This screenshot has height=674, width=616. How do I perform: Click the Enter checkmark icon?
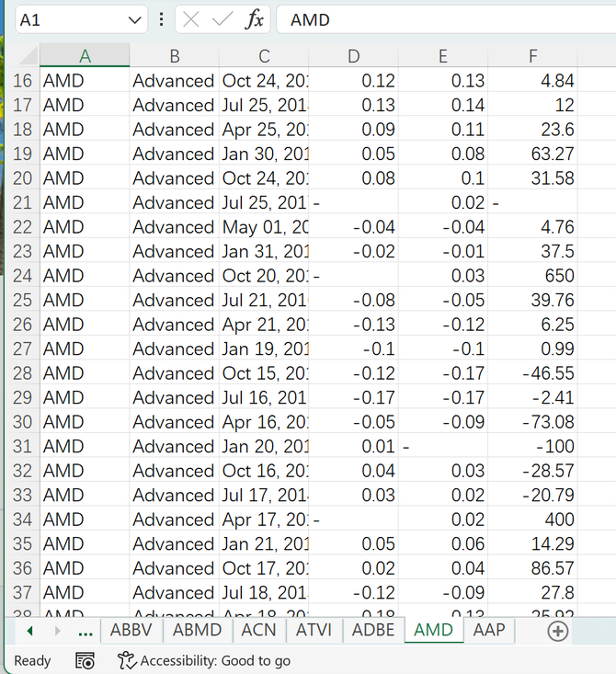[x=222, y=20]
